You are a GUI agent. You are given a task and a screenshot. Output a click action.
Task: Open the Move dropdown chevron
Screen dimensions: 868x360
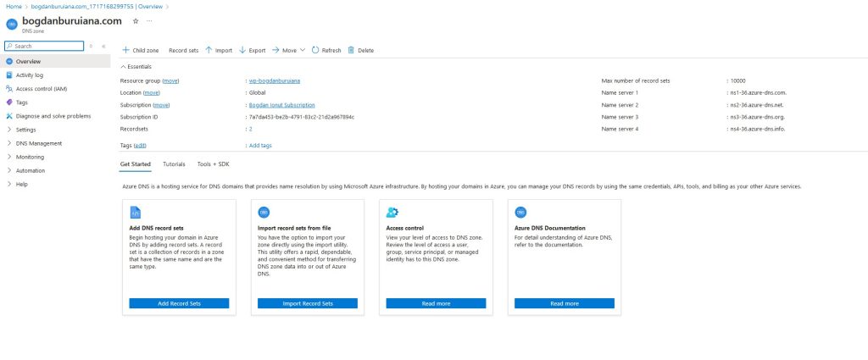[x=303, y=50]
